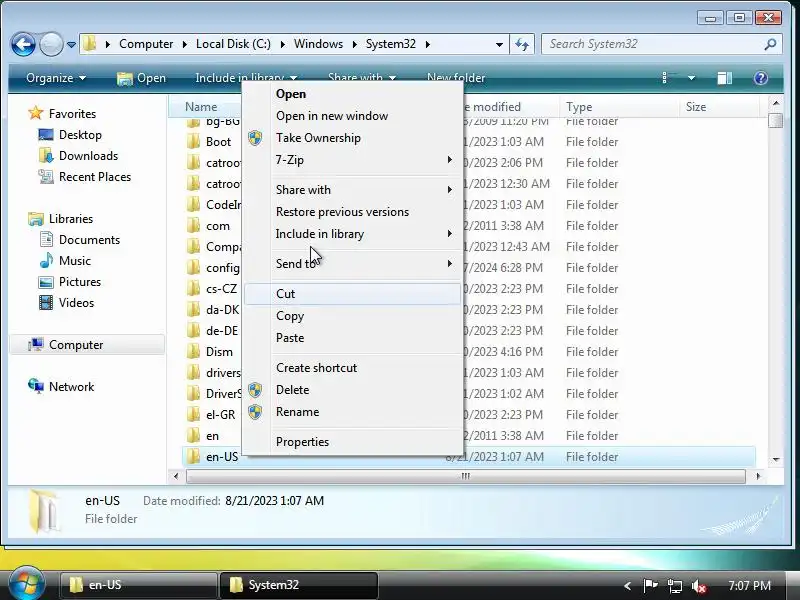Choose Create shortcut
Viewport: 800px width, 600px height.
(352, 368)
